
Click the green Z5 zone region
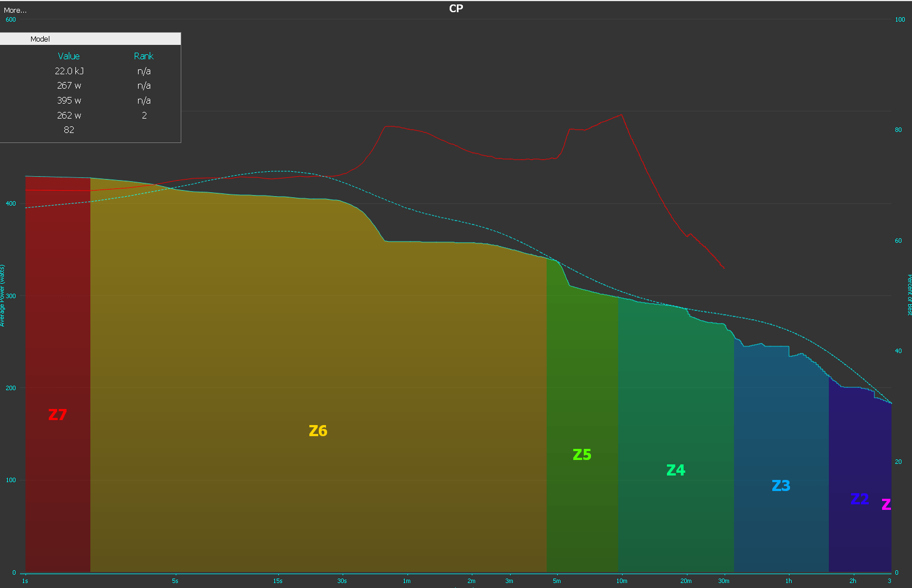pos(582,454)
